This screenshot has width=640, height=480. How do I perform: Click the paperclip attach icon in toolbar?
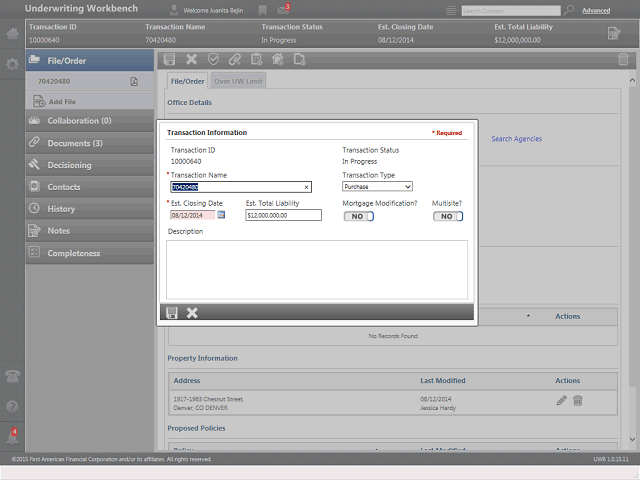coord(235,60)
